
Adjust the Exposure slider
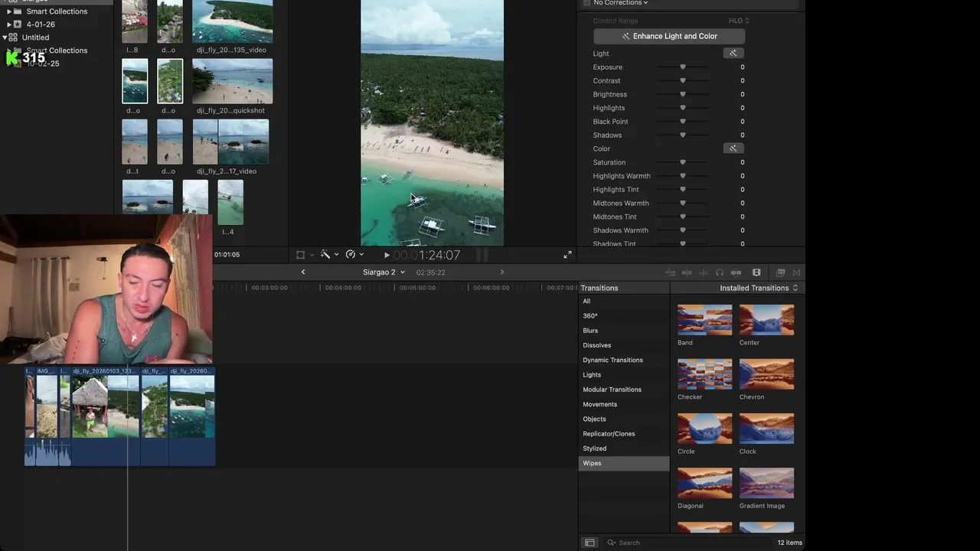tap(683, 67)
